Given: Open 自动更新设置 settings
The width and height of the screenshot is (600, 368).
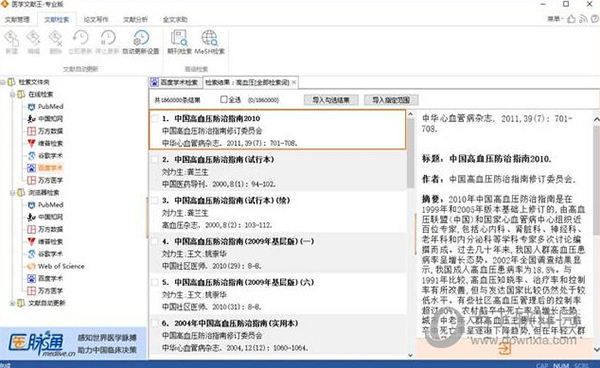Looking at the screenshot, I should 141,42.
